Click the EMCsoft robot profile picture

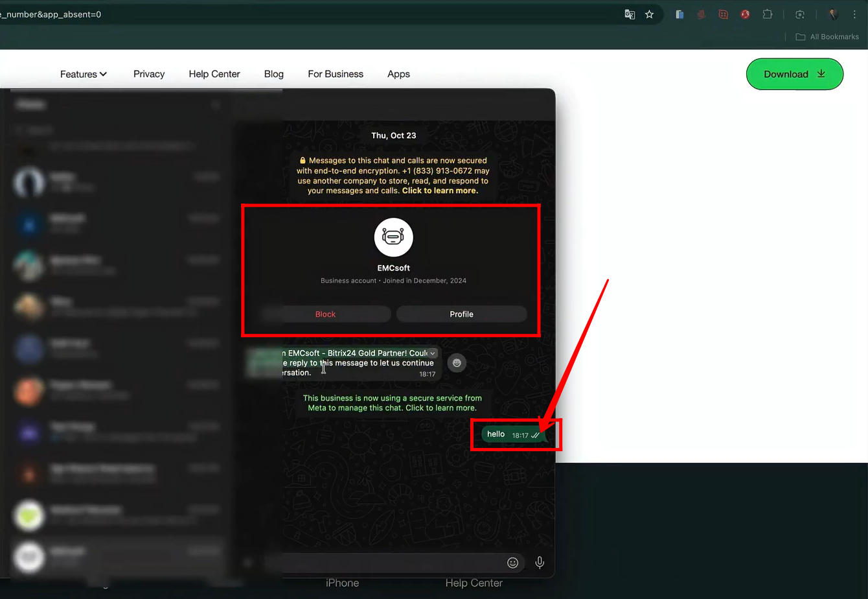(393, 237)
